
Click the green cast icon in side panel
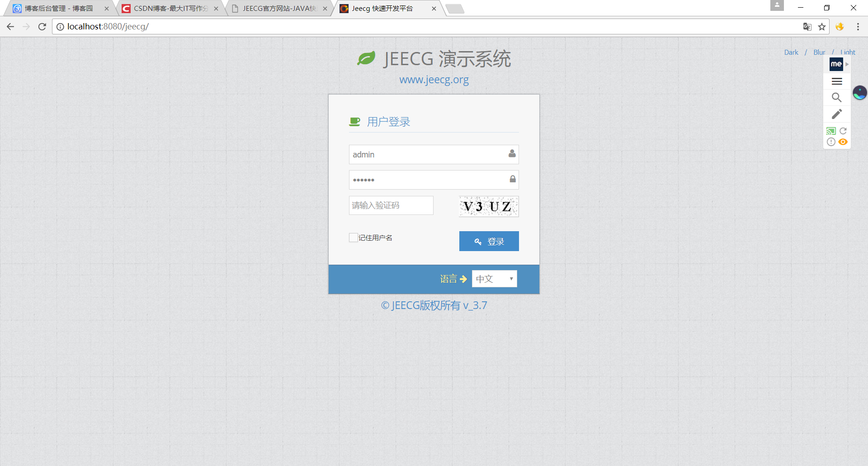tap(831, 131)
